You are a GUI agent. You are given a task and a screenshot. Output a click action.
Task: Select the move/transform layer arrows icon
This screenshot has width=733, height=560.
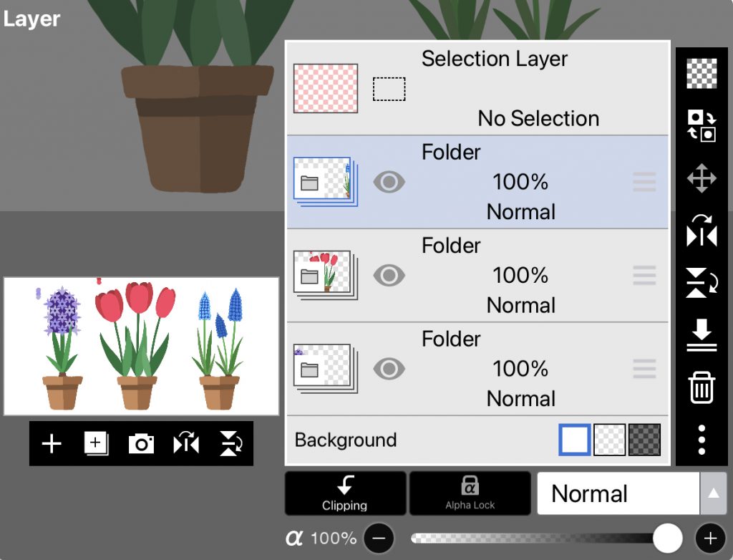click(702, 178)
